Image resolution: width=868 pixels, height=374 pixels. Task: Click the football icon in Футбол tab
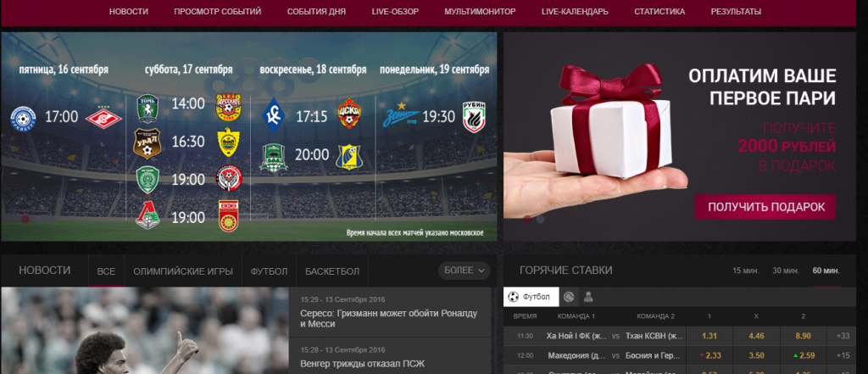coord(513,297)
